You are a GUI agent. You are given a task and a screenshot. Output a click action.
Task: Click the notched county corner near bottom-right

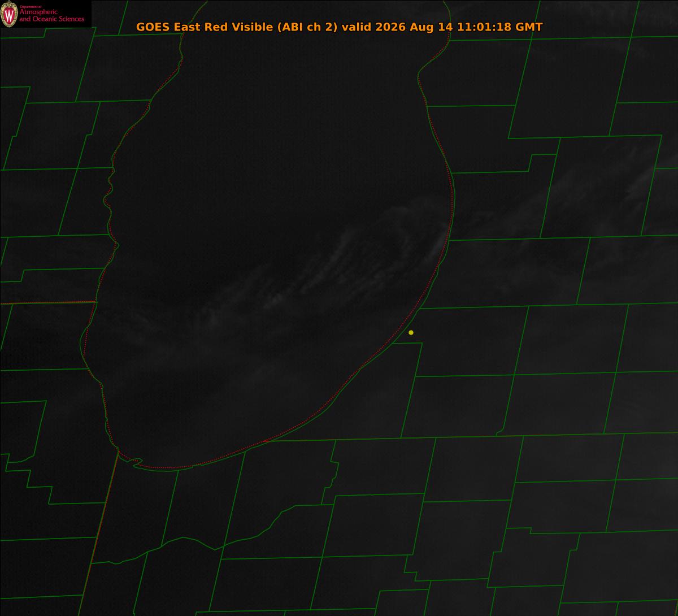coord(501,432)
